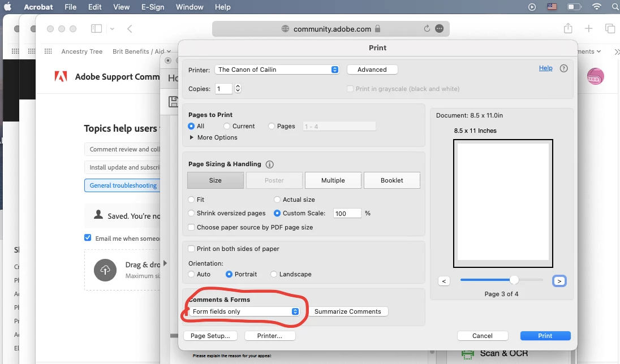Screen dimensions: 620x364
Task: Click the help question mark icon in Print dialog
Action: tap(563, 68)
